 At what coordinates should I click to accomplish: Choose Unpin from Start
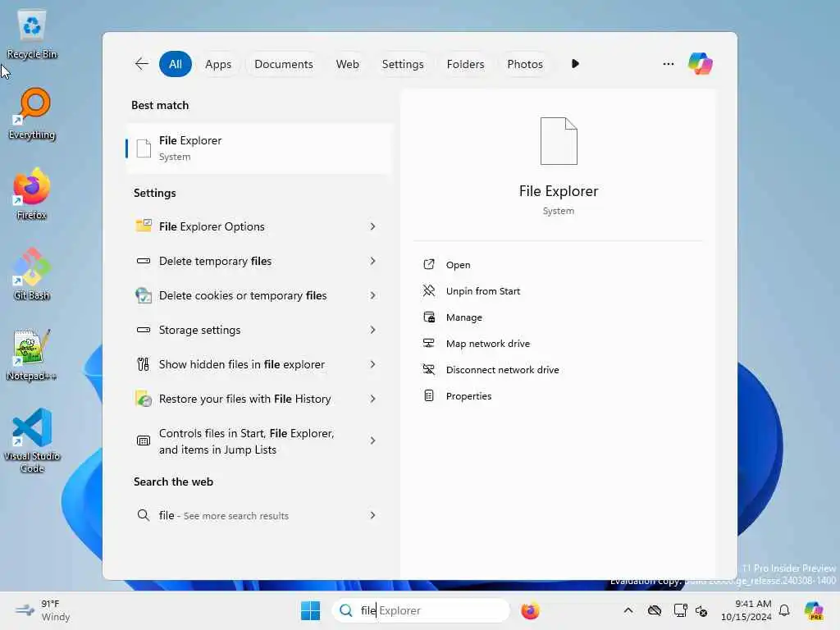point(482,291)
